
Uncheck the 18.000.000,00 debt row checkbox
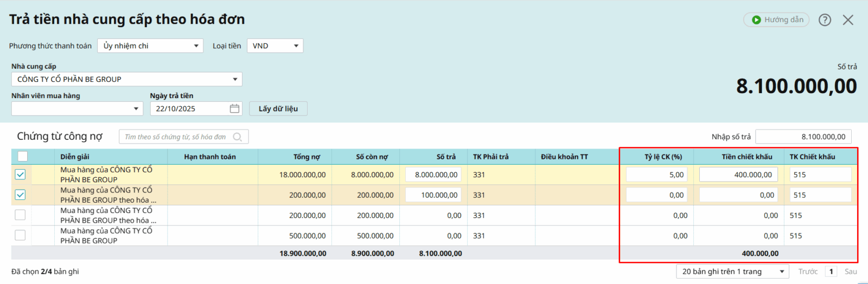click(x=20, y=175)
